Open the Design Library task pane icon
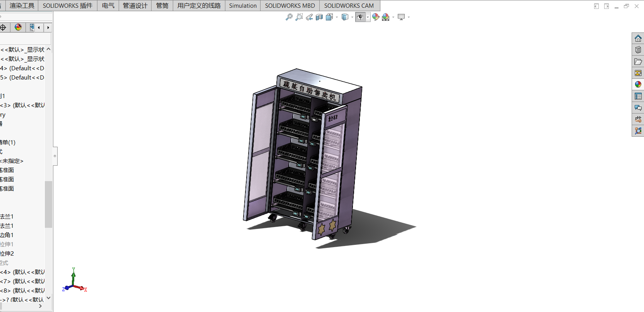 click(x=638, y=50)
